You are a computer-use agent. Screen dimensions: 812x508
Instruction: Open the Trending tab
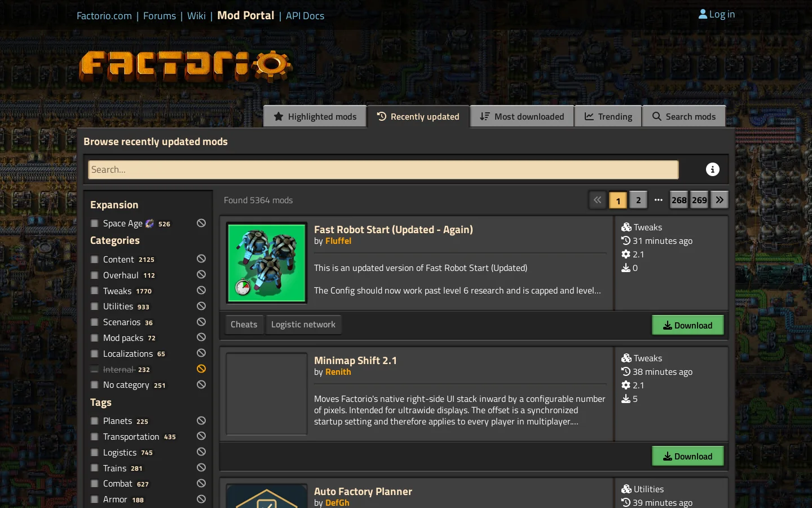pyautogui.click(x=608, y=116)
